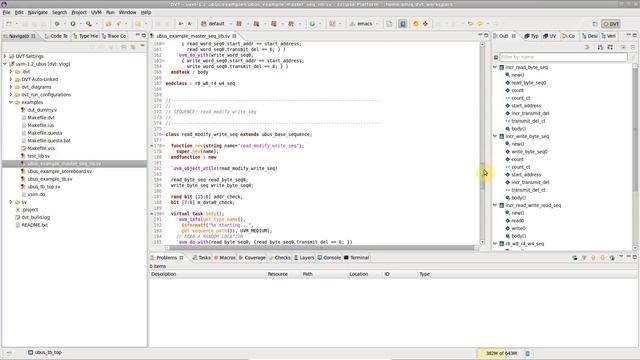Click the Problems view filter funnel icon

[x=584, y=258]
